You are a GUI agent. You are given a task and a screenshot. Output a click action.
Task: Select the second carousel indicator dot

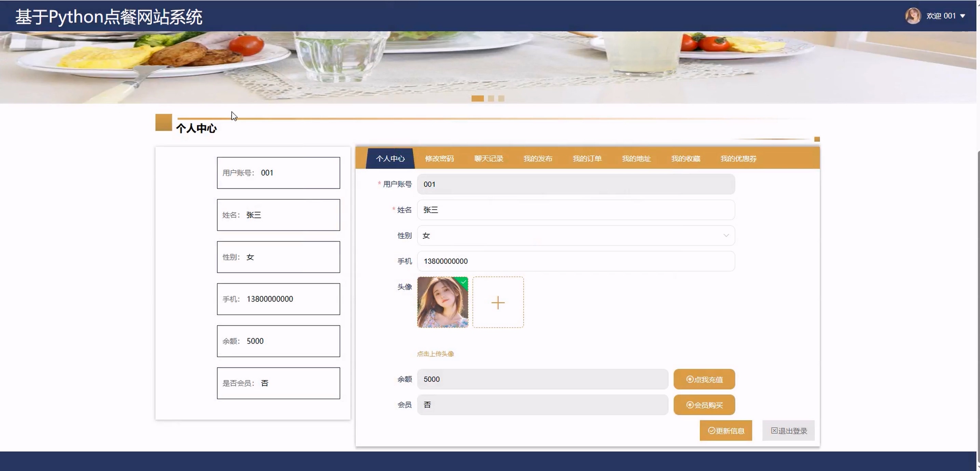pyautogui.click(x=491, y=98)
